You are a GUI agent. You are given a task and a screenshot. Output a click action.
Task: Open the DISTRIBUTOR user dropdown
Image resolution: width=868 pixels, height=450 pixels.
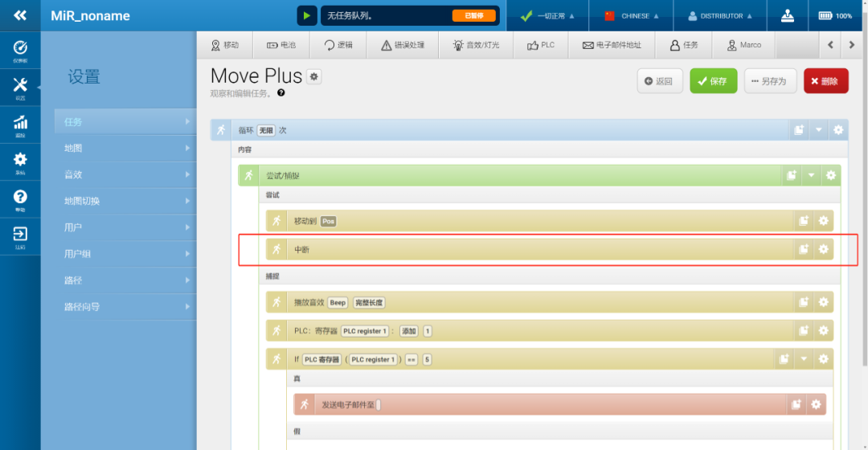point(720,15)
